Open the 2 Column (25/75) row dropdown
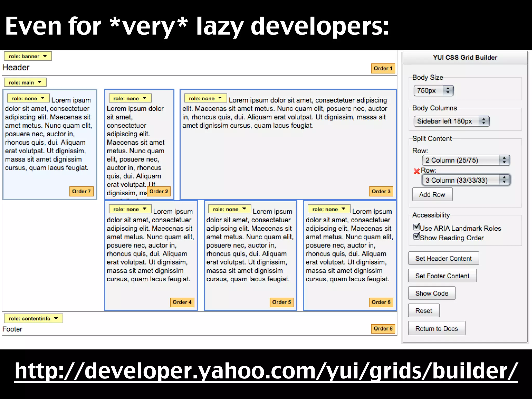The width and height of the screenshot is (532, 399). click(466, 160)
